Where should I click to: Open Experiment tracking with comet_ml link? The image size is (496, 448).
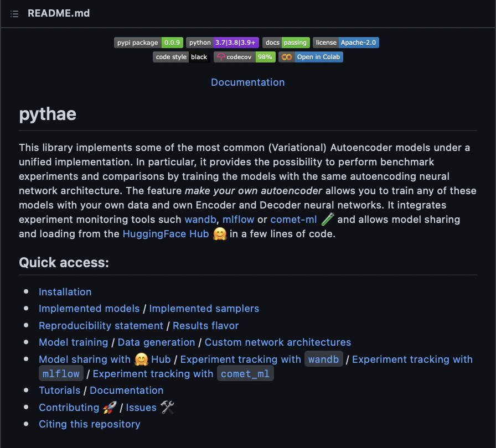(183, 374)
